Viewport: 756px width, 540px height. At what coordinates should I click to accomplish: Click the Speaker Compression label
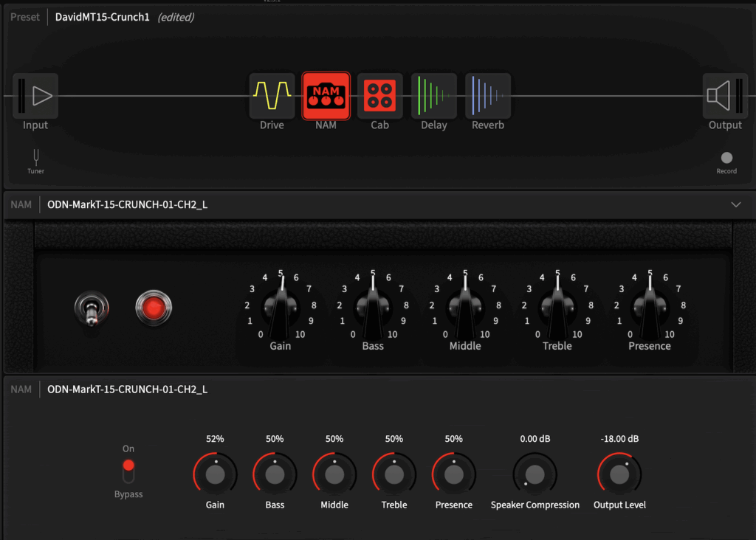535,505
